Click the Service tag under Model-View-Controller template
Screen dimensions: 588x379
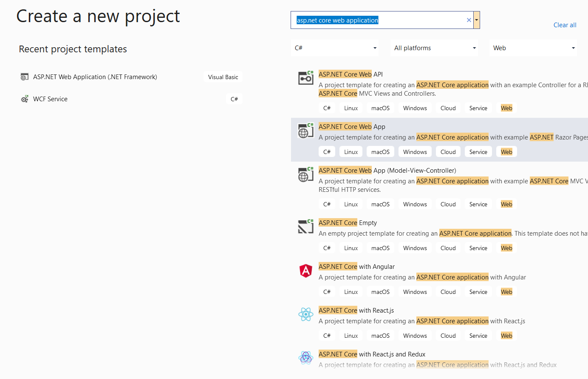coord(478,204)
